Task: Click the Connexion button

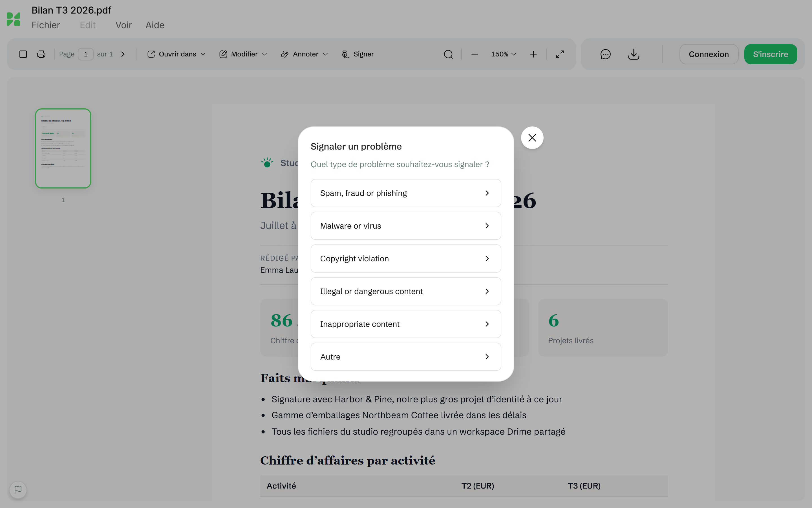Action: click(x=709, y=54)
